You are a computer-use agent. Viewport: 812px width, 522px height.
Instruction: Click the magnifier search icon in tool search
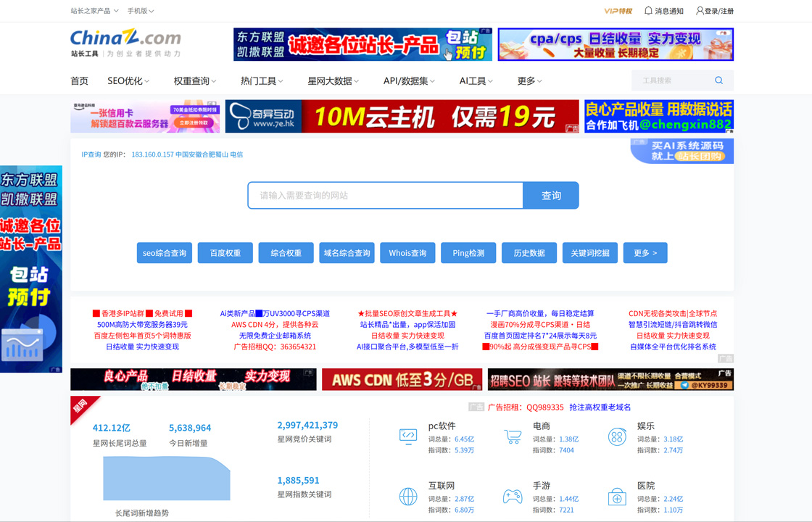(718, 80)
